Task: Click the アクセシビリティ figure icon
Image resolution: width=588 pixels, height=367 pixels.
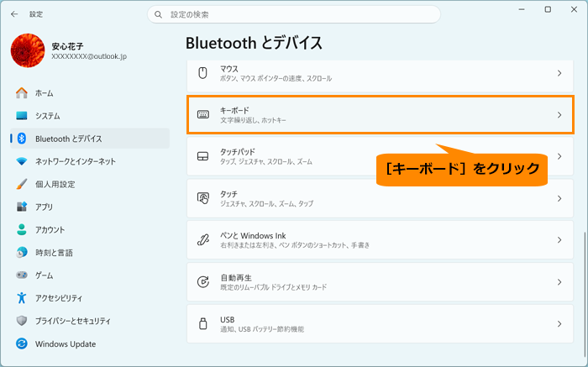Action: pos(22,298)
